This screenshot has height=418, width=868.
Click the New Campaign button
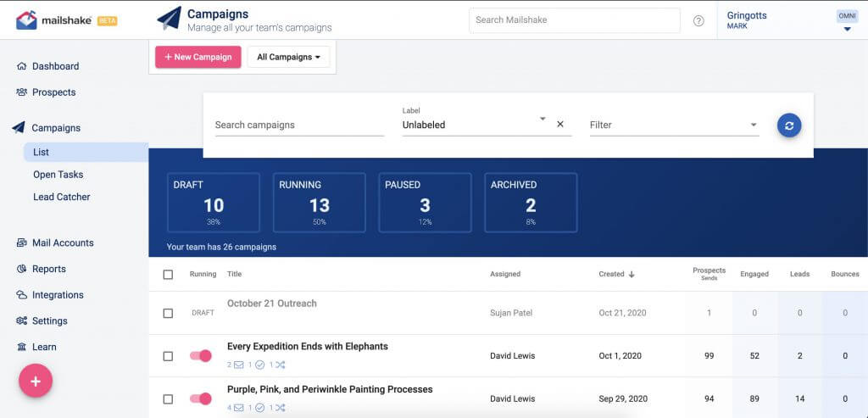pos(198,57)
